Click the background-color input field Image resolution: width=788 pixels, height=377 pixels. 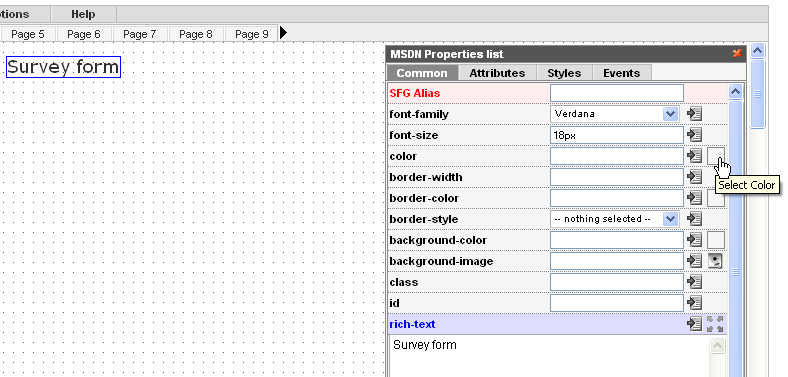[x=617, y=240]
